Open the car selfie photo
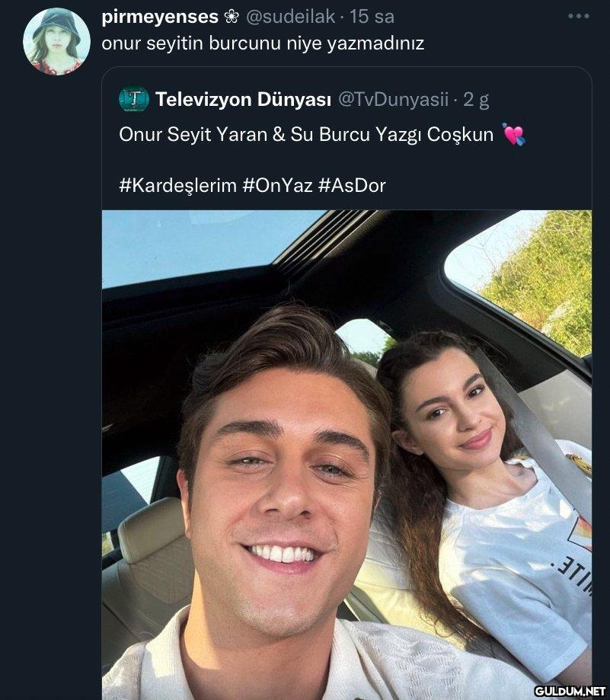610x700 pixels. [x=347, y=457]
